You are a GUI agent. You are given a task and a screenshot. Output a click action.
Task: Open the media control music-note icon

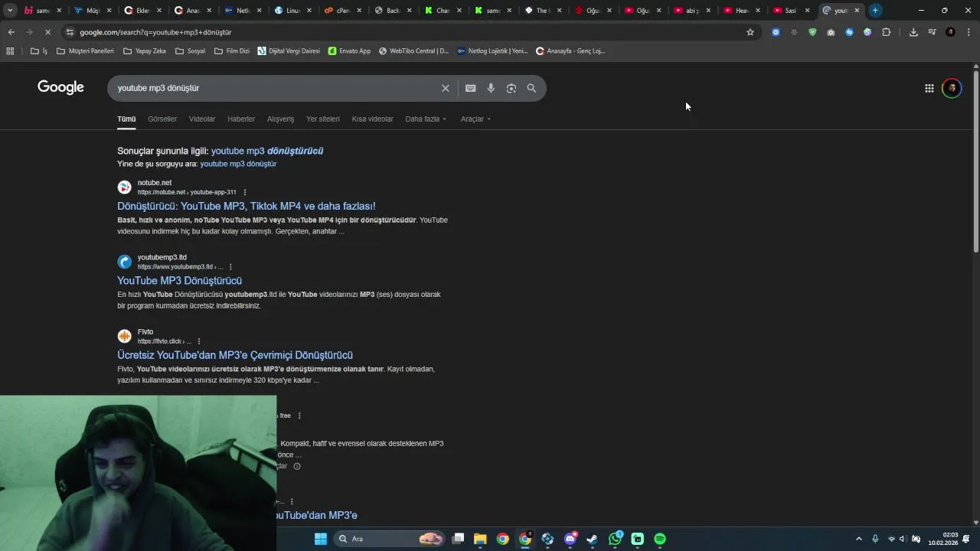point(932,32)
